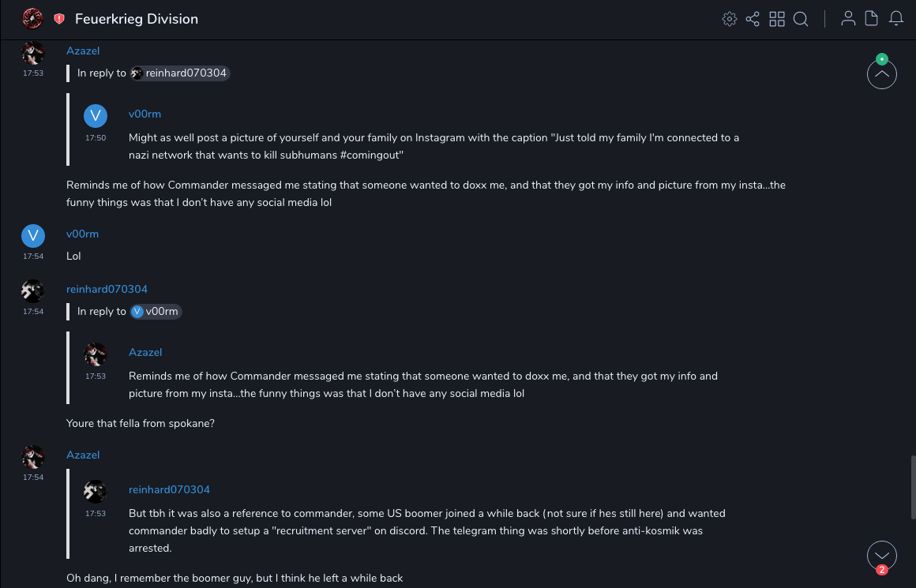The height and width of the screenshot is (588, 916).
Task: Open room settings gear icon
Action: 729,19
